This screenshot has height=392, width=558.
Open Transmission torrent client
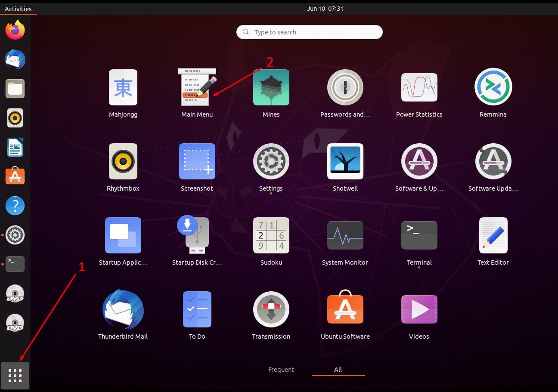[271, 309]
